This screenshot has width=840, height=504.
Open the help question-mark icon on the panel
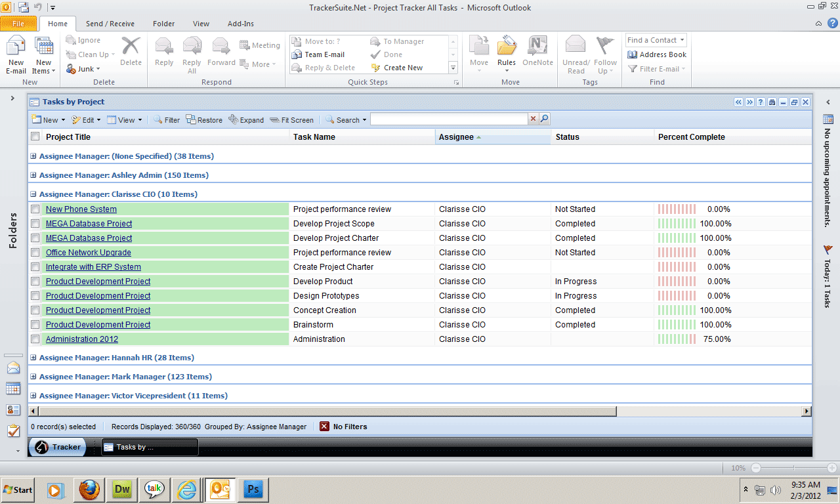click(x=760, y=102)
